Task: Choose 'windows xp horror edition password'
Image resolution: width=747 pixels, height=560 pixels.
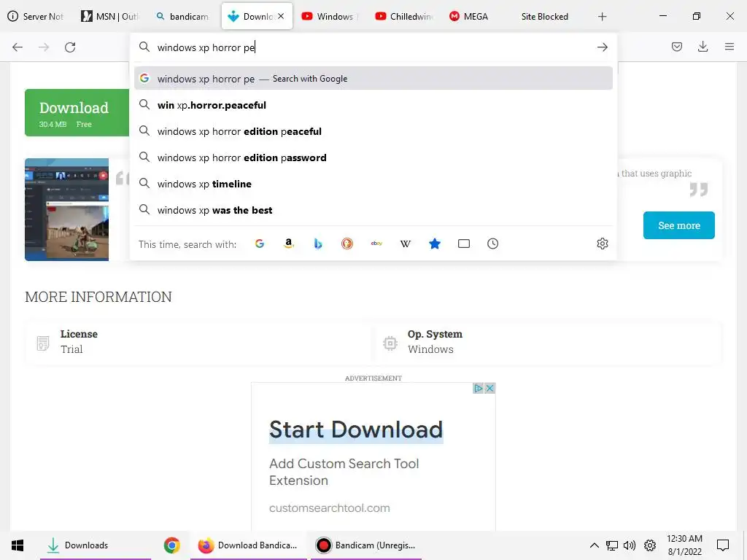Action: coord(373,157)
